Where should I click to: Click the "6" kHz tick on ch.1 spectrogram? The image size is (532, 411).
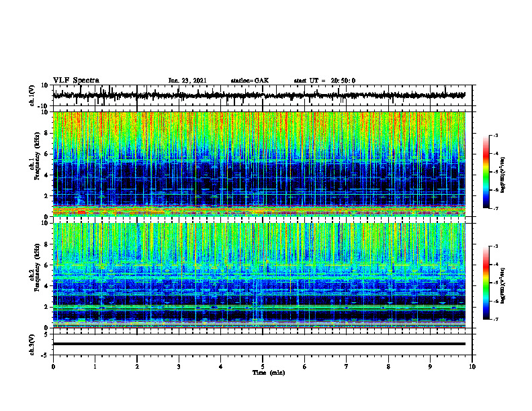(x=46, y=154)
